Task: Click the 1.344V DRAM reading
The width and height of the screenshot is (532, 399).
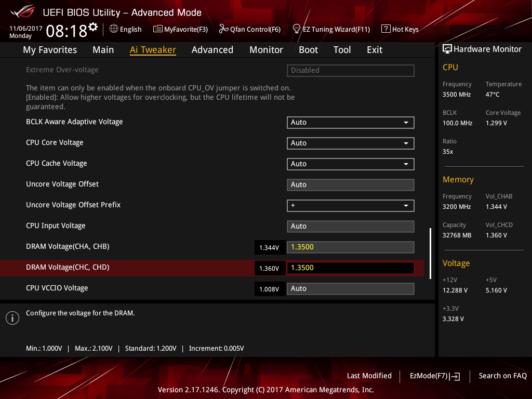Action: pos(269,247)
